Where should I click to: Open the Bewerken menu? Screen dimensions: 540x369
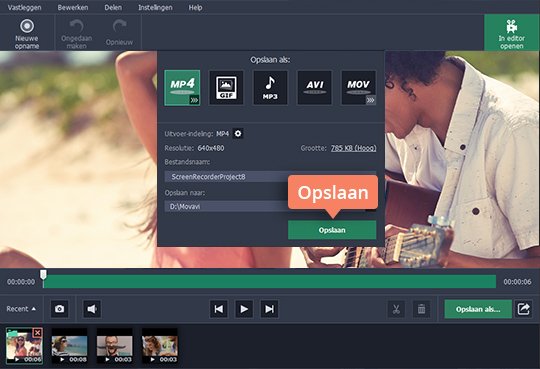tap(73, 8)
